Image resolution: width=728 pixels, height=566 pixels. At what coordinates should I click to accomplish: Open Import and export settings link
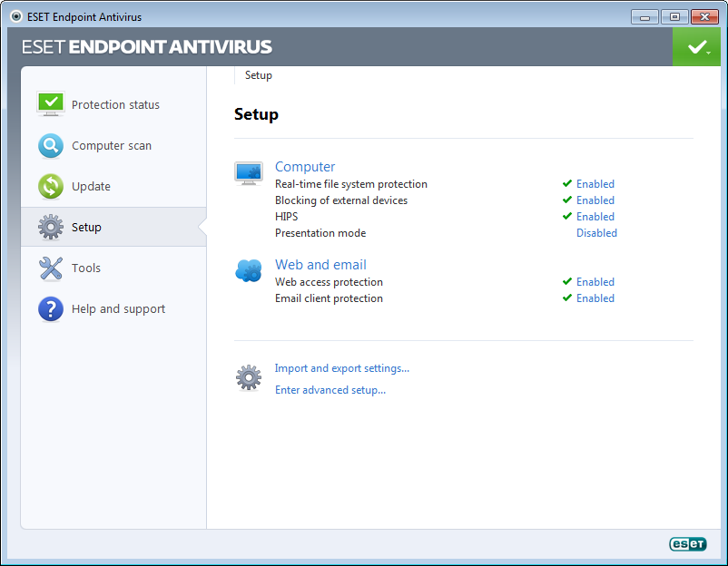click(x=342, y=368)
